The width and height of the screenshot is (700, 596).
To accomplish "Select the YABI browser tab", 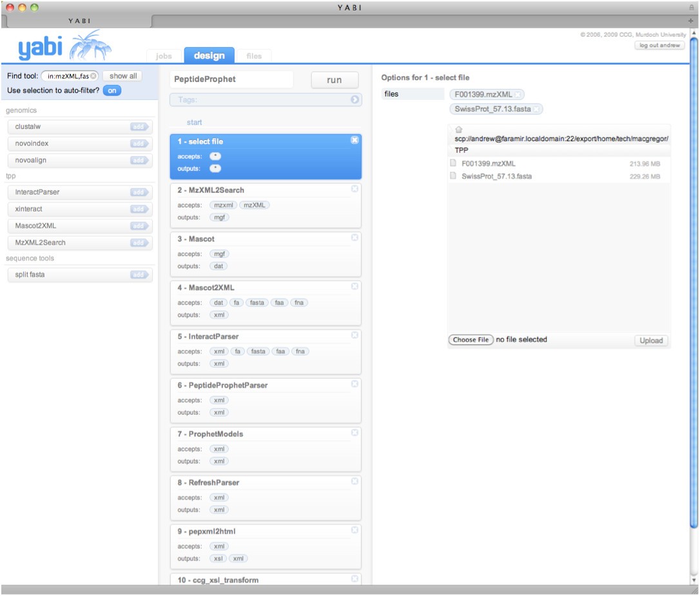I will [79, 21].
